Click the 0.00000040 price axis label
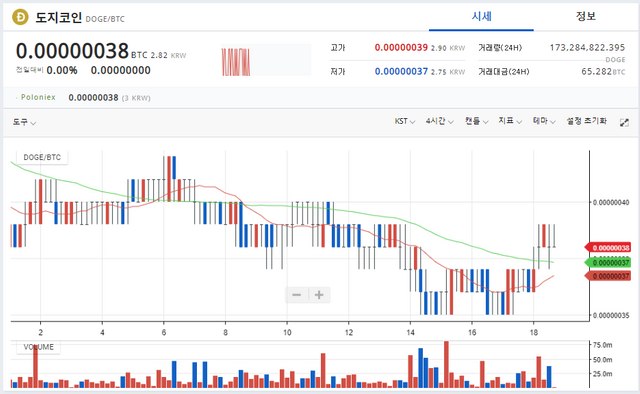Viewport: 640px width, 394px height. 611,203
